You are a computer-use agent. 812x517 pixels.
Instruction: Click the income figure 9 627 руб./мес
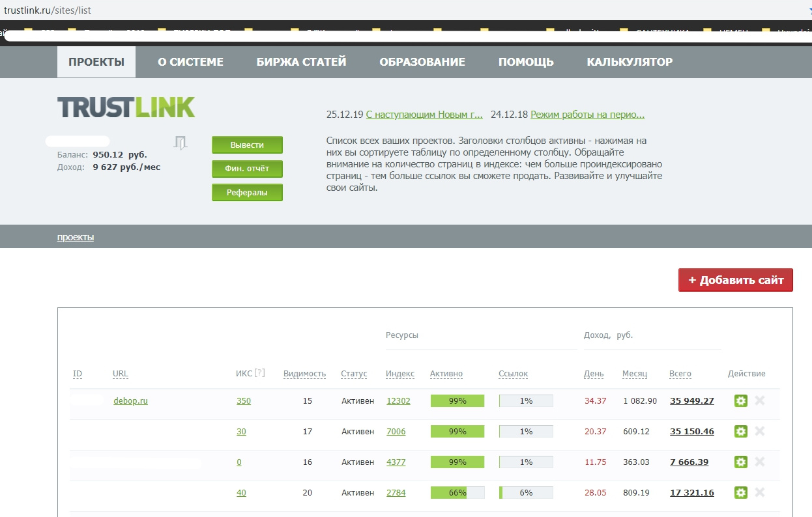tap(126, 167)
